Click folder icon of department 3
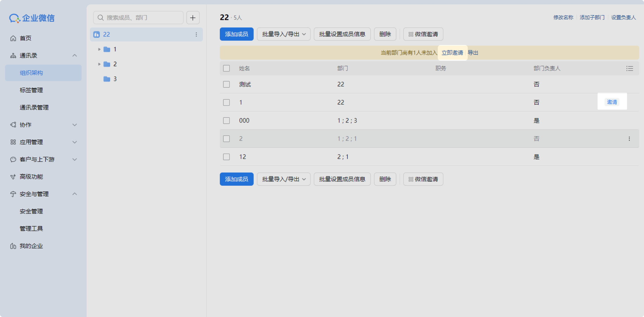 (x=107, y=79)
